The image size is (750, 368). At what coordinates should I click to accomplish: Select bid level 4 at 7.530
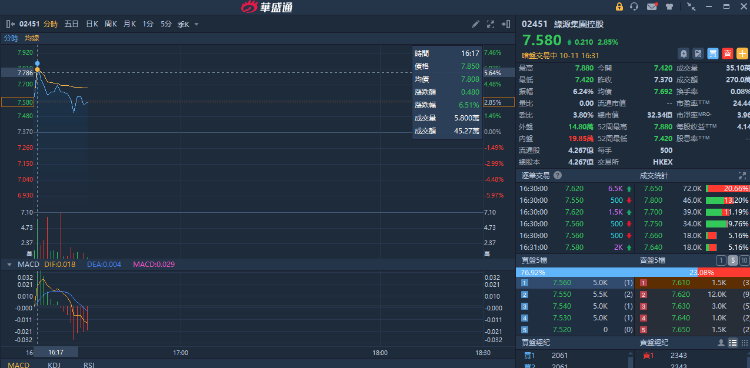coord(575,318)
